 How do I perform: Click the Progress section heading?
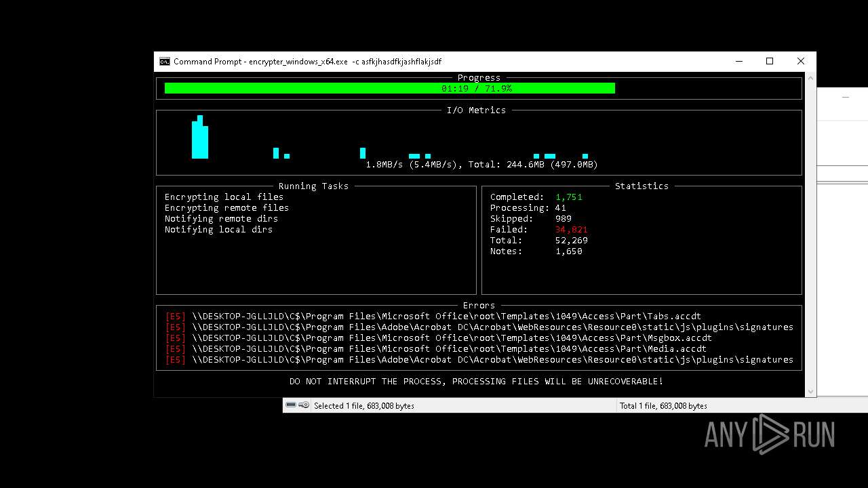click(479, 78)
